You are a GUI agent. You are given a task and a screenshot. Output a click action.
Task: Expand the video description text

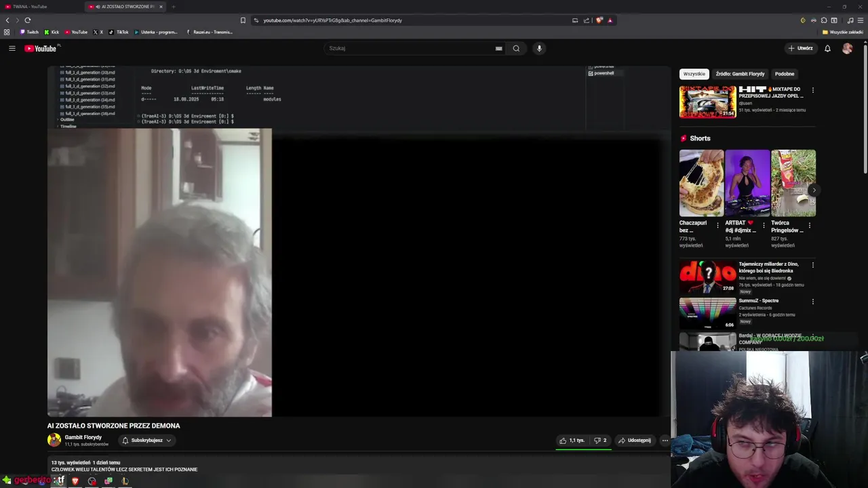[125, 469]
